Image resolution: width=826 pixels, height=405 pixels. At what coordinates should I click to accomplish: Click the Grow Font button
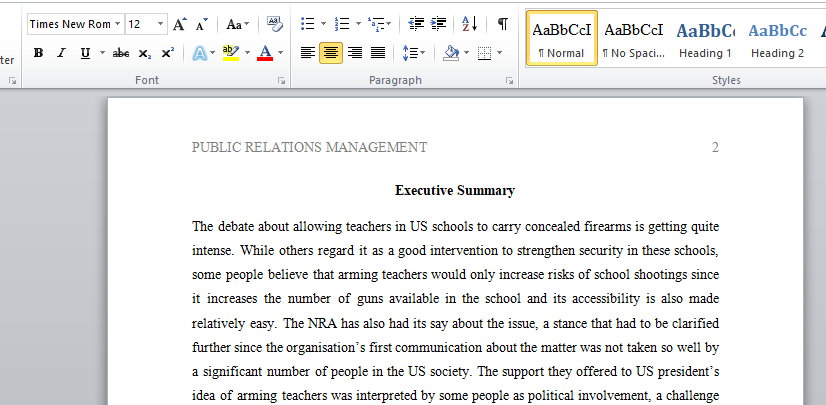point(180,24)
